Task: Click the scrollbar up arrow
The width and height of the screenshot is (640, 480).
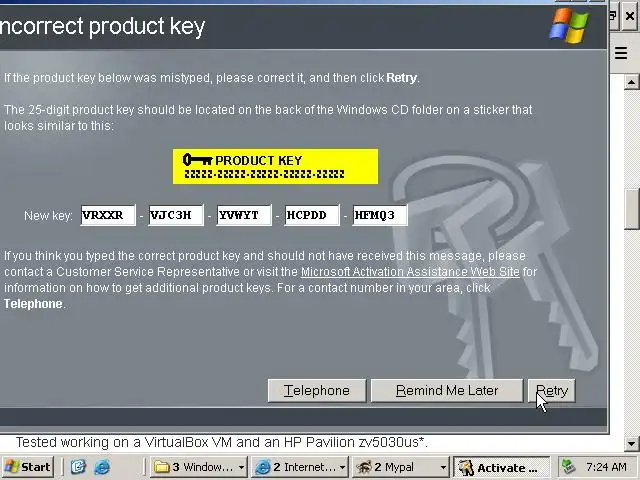Action: pos(631,82)
